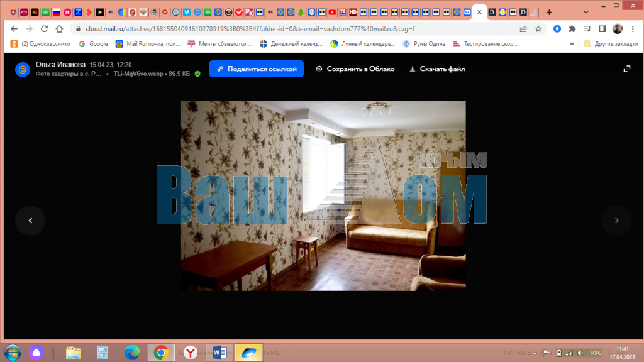Click Поделиться ссылкой button

pos(257,69)
